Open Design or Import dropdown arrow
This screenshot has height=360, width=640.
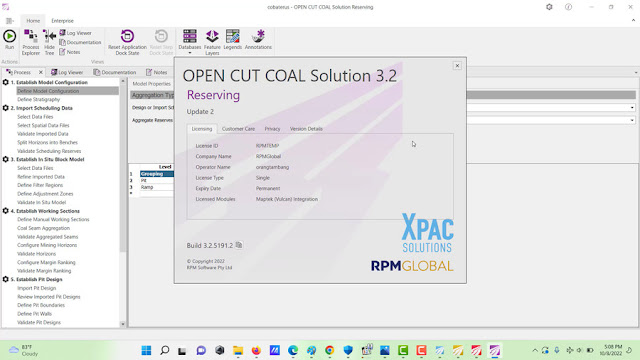(x=632, y=108)
